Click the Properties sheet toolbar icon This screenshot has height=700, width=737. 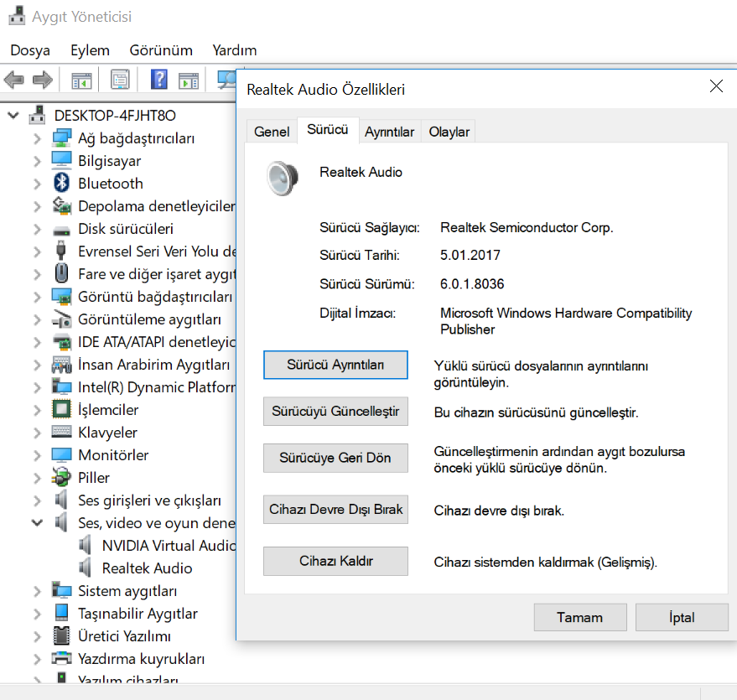121,80
